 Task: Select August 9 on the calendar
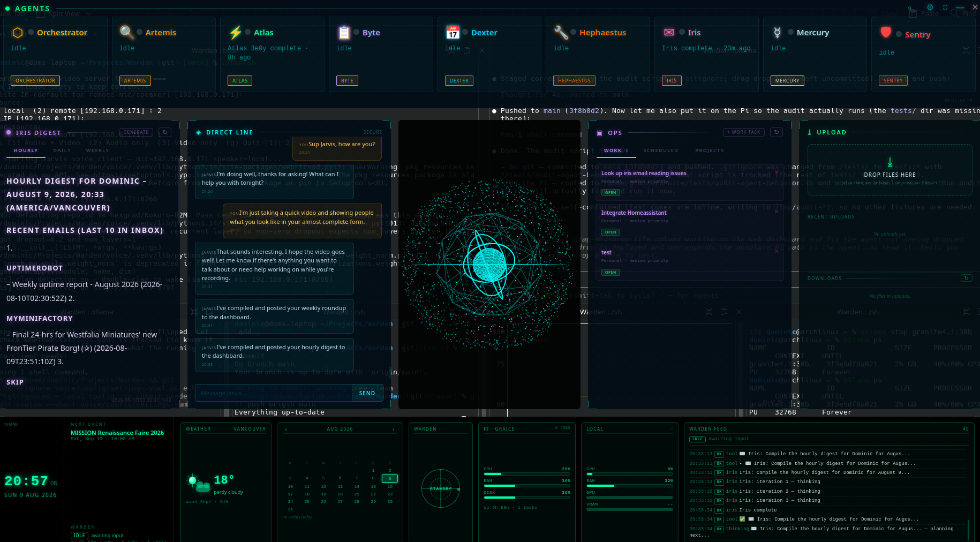[390, 478]
